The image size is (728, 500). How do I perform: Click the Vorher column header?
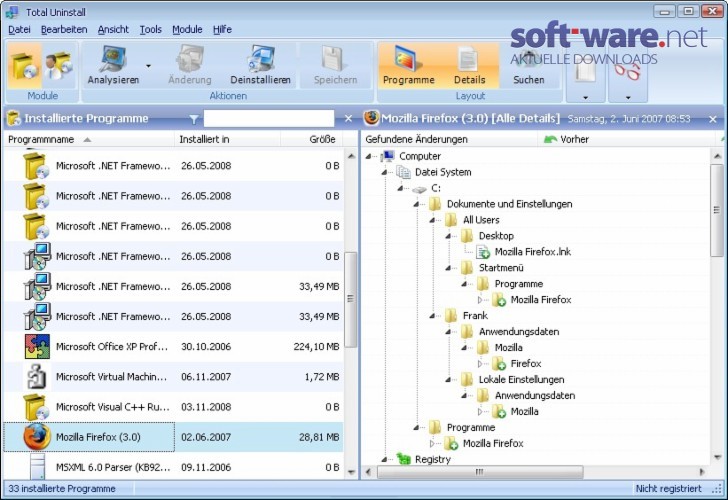coord(627,139)
